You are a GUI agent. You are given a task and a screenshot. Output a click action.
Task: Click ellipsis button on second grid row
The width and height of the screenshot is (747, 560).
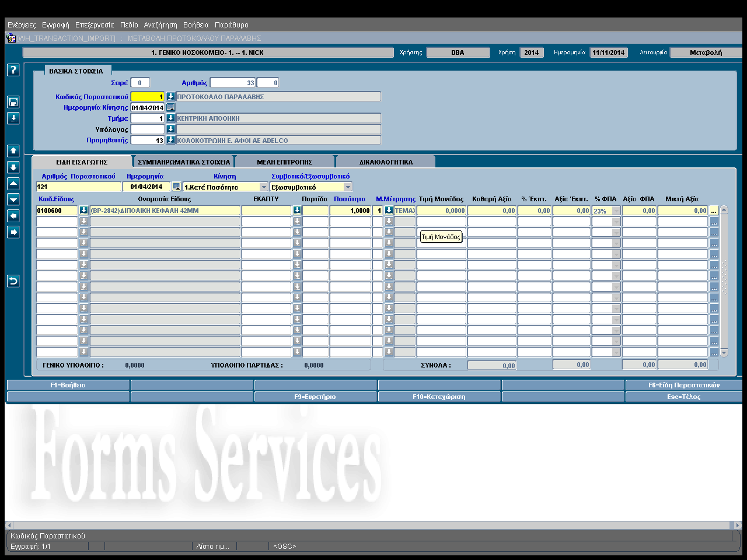[x=714, y=222]
